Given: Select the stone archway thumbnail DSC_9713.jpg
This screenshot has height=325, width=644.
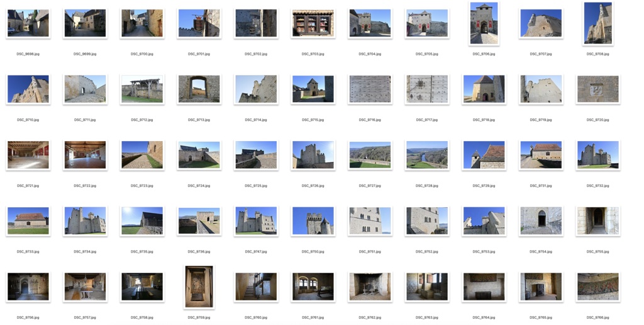Looking at the screenshot, I should click(x=199, y=89).
